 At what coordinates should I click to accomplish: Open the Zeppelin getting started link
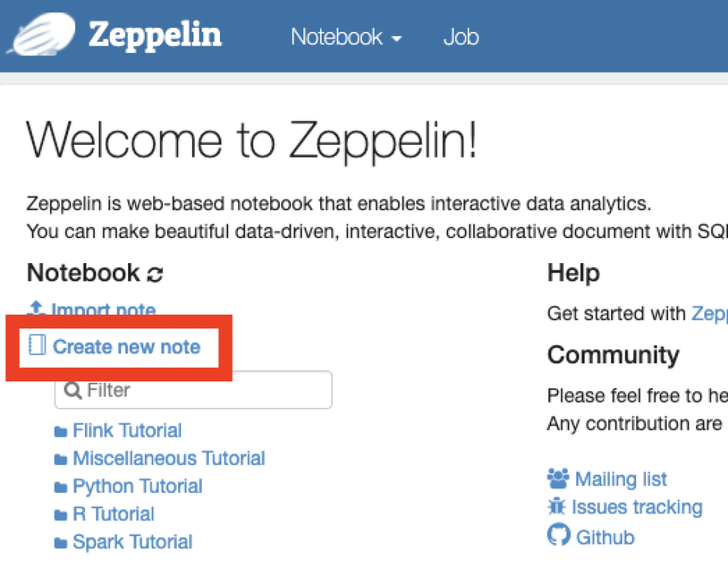point(711,313)
